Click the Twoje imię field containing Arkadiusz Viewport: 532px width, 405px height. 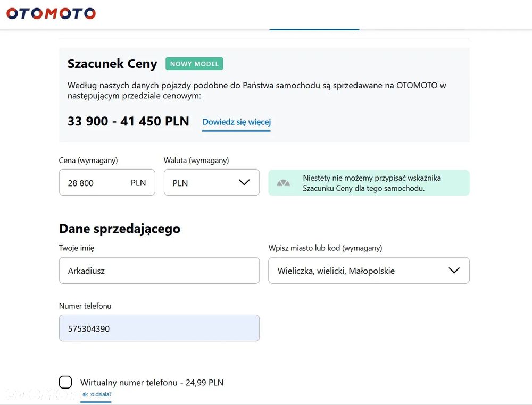(x=159, y=271)
